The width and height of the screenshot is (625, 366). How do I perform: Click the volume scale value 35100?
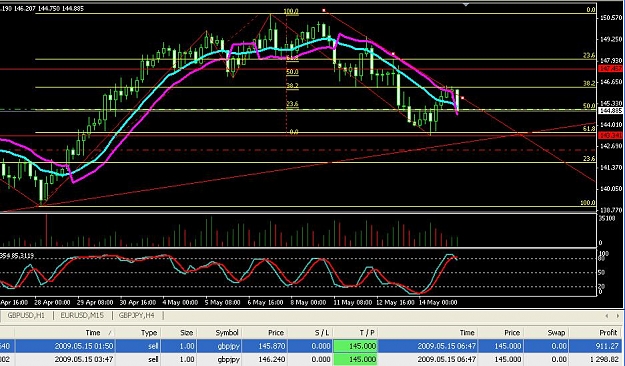pyautogui.click(x=607, y=218)
